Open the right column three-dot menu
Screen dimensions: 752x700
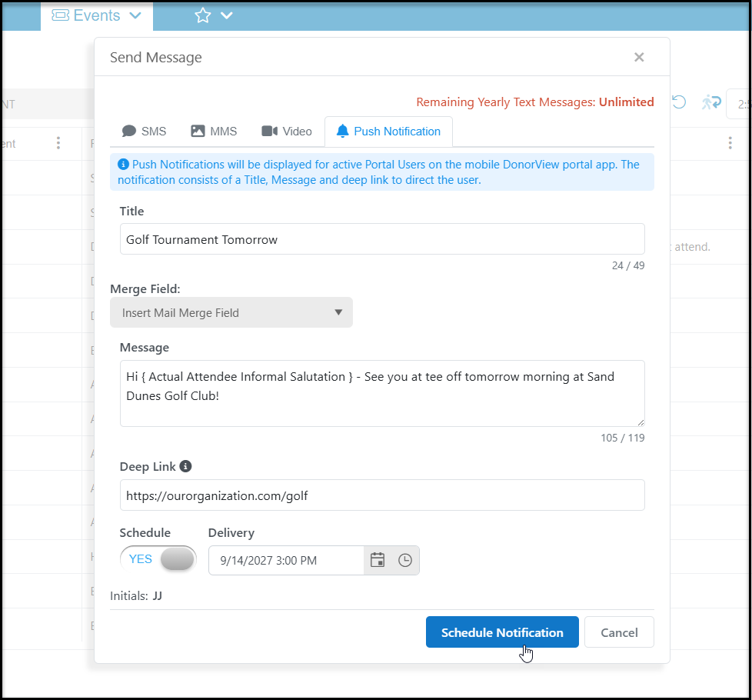coord(730,143)
